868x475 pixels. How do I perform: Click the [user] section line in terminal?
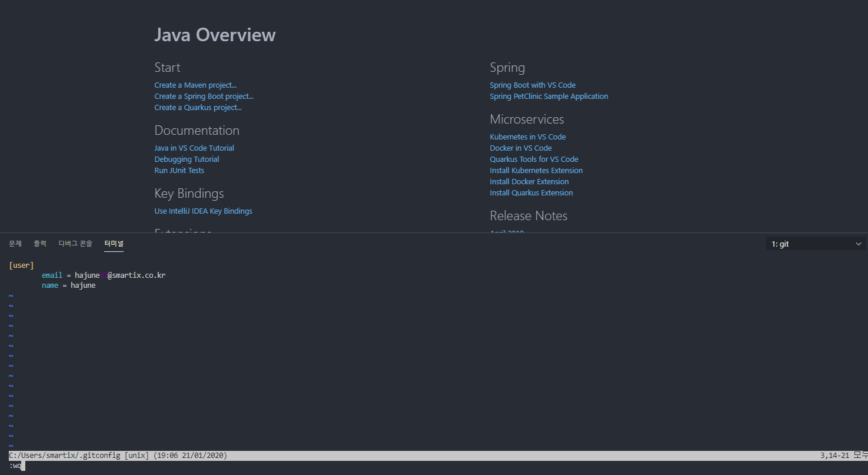point(21,265)
